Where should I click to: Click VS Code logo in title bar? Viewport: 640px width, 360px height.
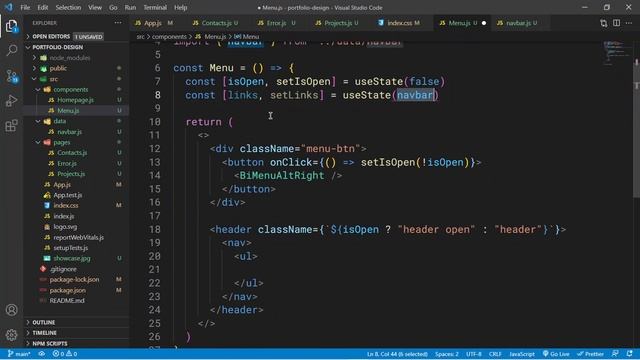[x=9, y=7]
